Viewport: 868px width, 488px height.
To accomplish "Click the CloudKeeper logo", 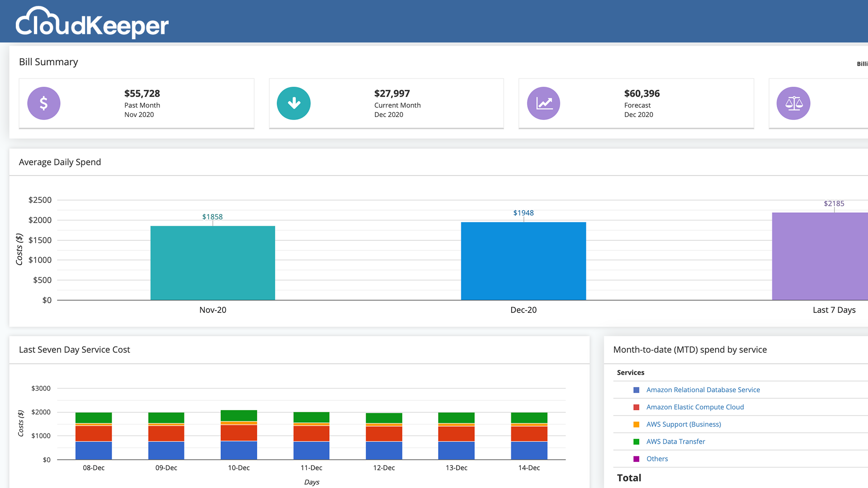I will [92, 23].
